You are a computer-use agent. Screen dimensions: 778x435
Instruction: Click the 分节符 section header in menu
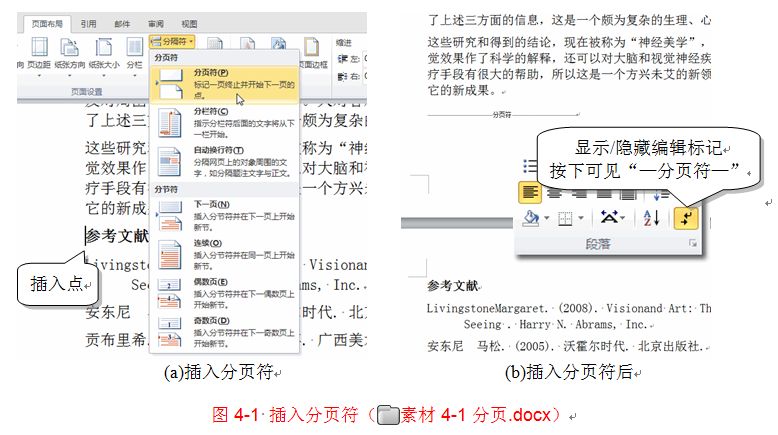point(166,189)
